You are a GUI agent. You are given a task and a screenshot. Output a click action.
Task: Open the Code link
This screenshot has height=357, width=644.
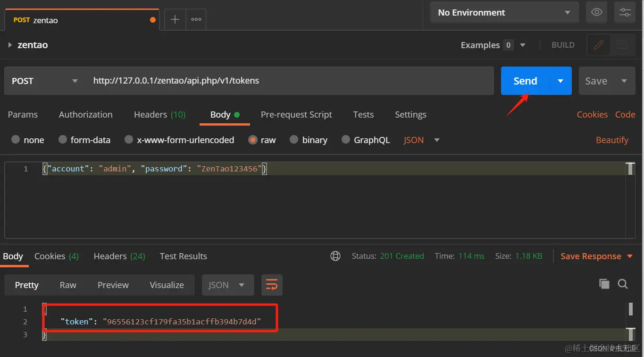pyautogui.click(x=625, y=114)
